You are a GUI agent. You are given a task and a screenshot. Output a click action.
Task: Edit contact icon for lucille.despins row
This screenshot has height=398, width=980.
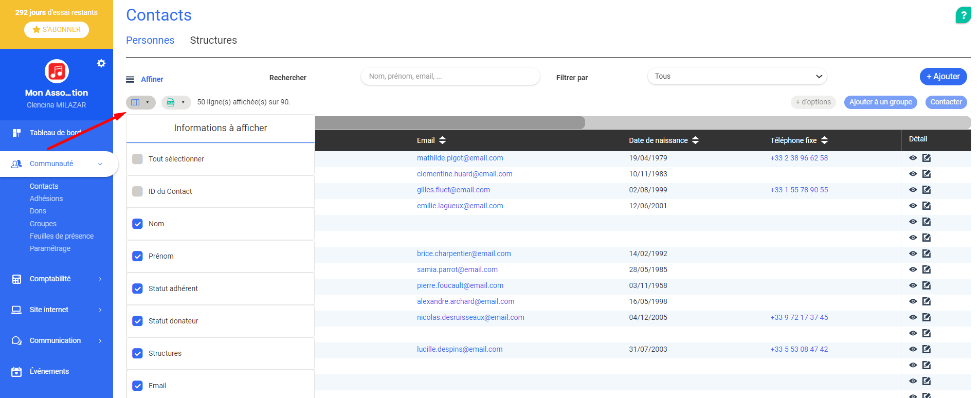tap(927, 349)
